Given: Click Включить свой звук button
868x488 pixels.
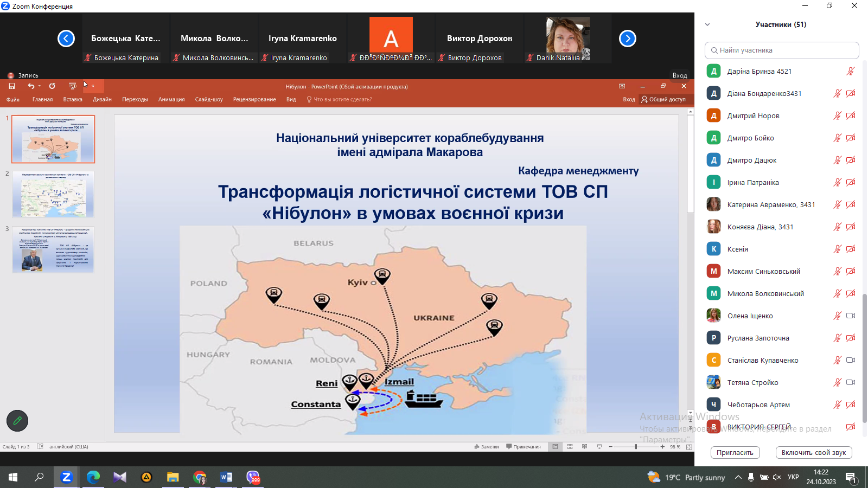Looking at the screenshot, I should pos(813,453).
